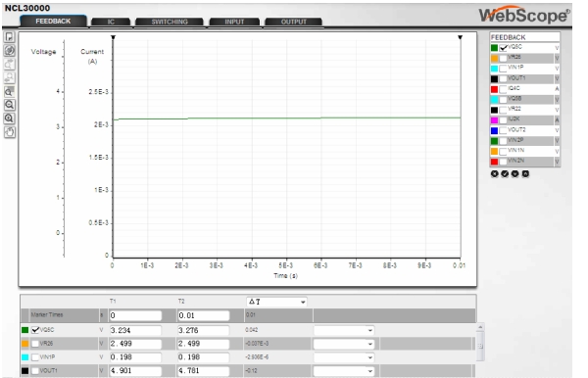Click the red IQ4C color swatch
588x378 pixels.
pos(494,89)
